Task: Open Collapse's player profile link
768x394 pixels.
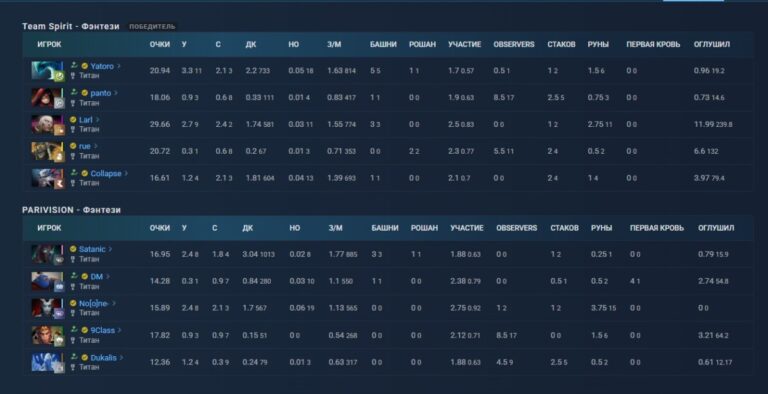Action: point(106,173)
